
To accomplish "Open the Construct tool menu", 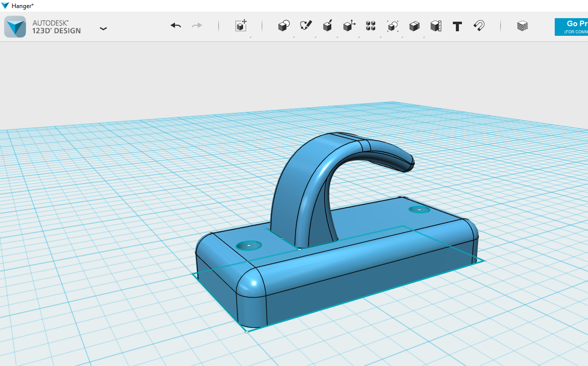I will 327,26.
